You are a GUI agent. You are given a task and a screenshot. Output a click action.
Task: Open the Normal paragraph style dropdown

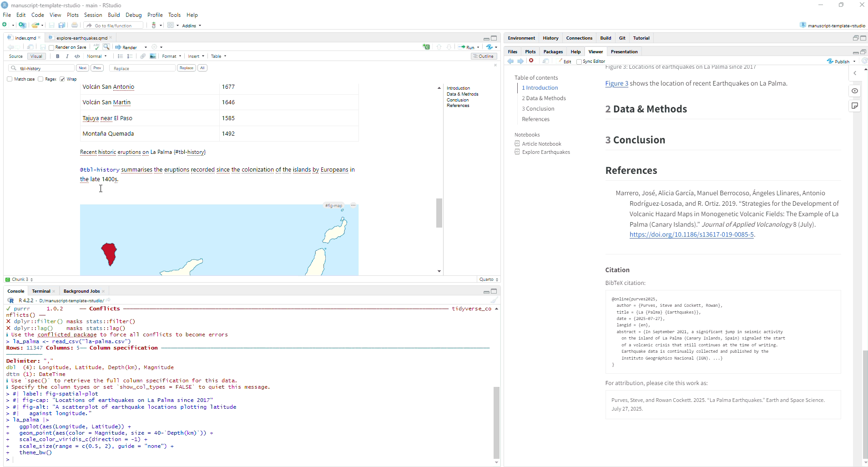coord(96,56)
